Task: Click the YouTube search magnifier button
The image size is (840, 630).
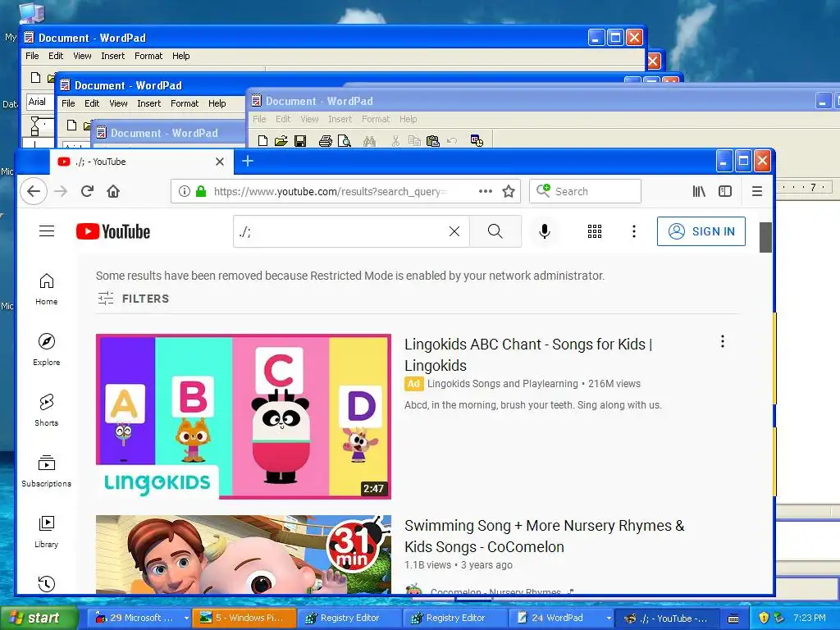Action: 495,231
